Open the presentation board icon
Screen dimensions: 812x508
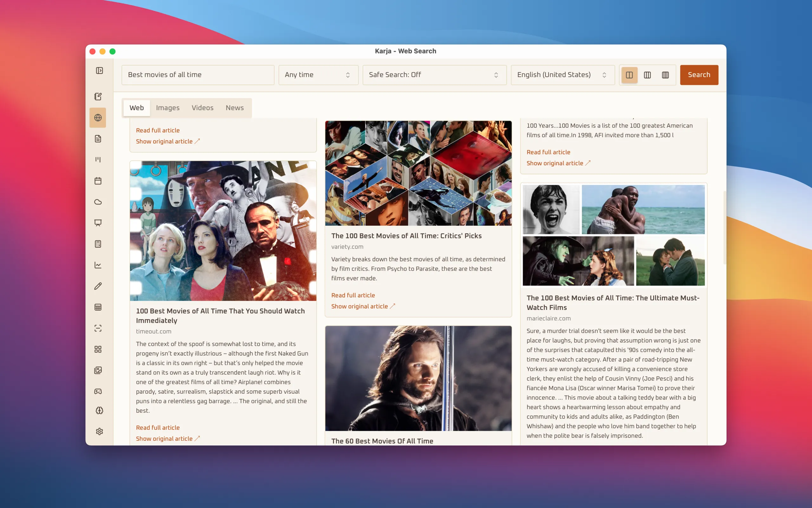point(98,223)
